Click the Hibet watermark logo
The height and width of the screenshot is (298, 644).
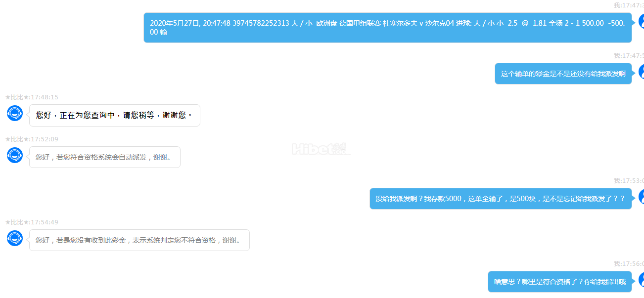tap(321, 149)
